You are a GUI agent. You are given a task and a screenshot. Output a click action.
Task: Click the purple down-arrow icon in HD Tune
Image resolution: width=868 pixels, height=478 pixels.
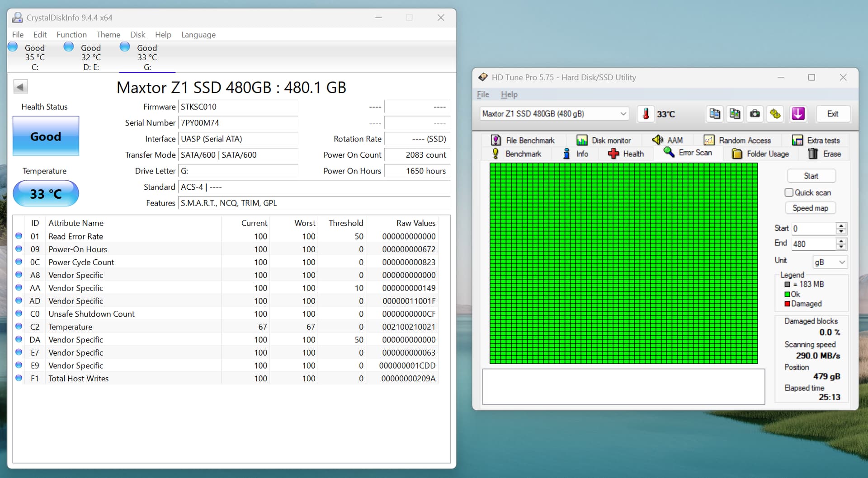pos(798,114)
